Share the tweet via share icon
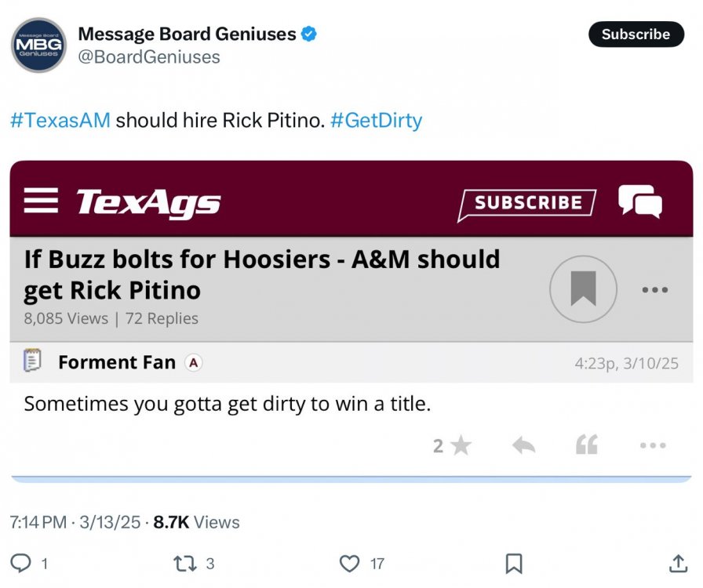This screenshot has height=588, width=703. click(x=677, y=563)
